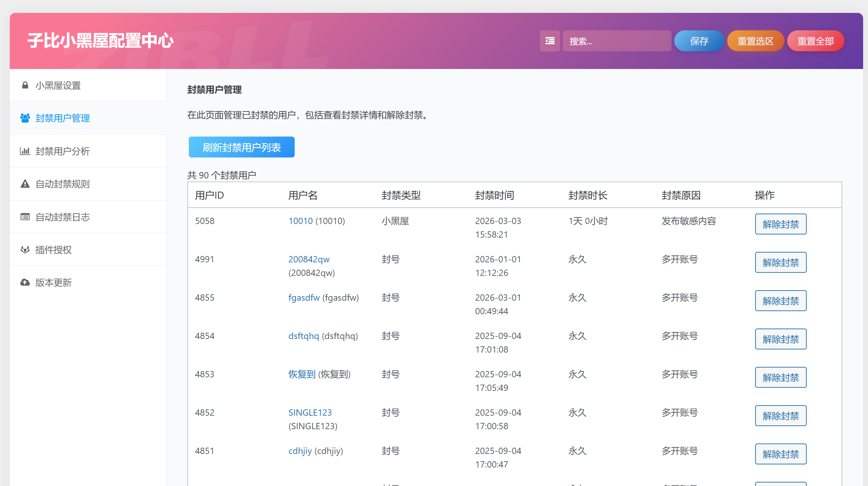Viewport: 868px width, 486px height.
Task: Open user link dsftqhq
Action: coord(304,336)
